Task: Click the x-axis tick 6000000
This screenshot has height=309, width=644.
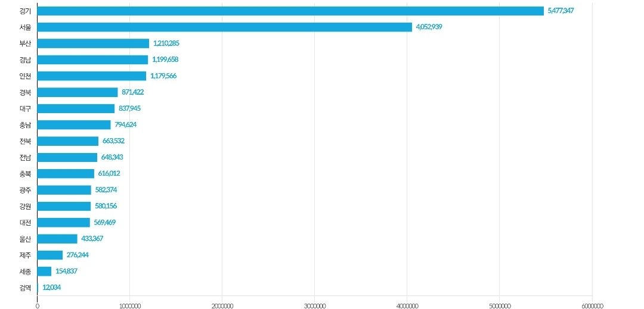Action: point(592,305)
